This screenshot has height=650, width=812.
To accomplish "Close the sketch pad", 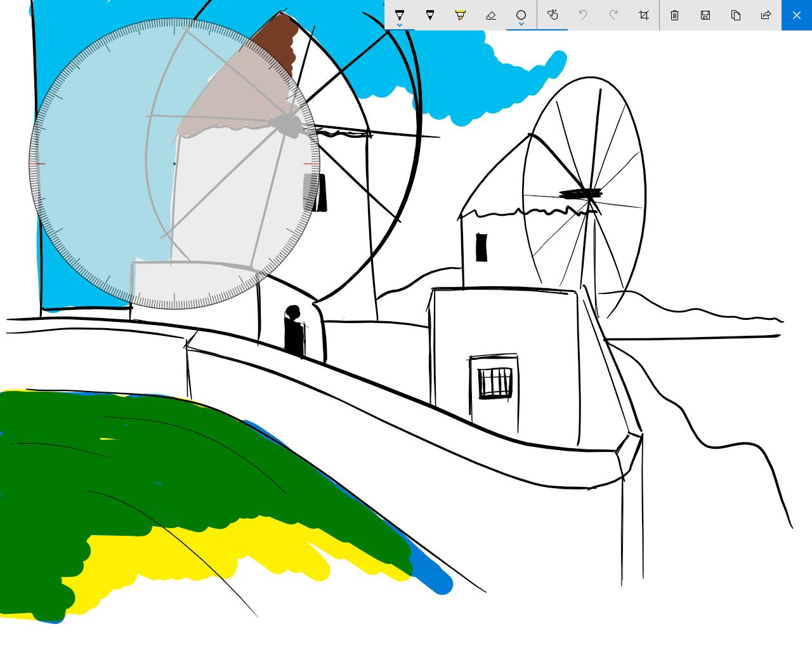I will [797, 15].
